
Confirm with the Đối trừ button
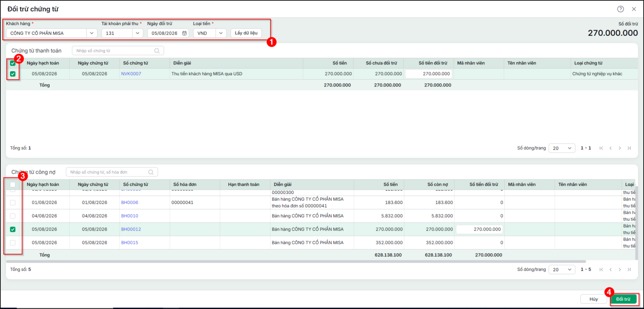[623, 299]
